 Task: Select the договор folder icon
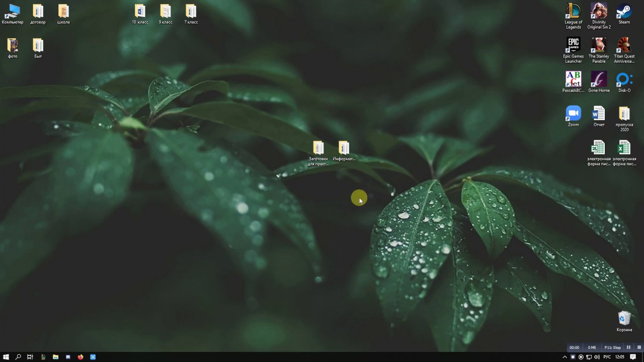(38, 14)
